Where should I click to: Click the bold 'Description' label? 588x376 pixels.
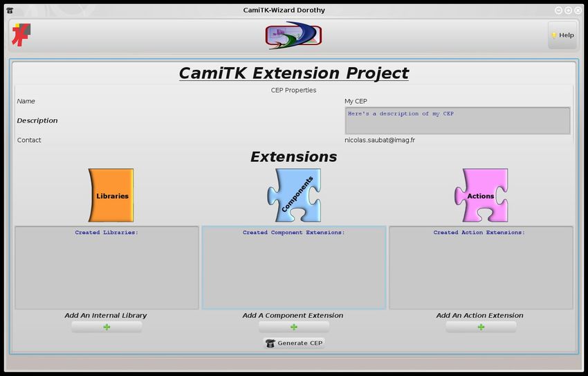pyautogui.click(x=37, y=120)
